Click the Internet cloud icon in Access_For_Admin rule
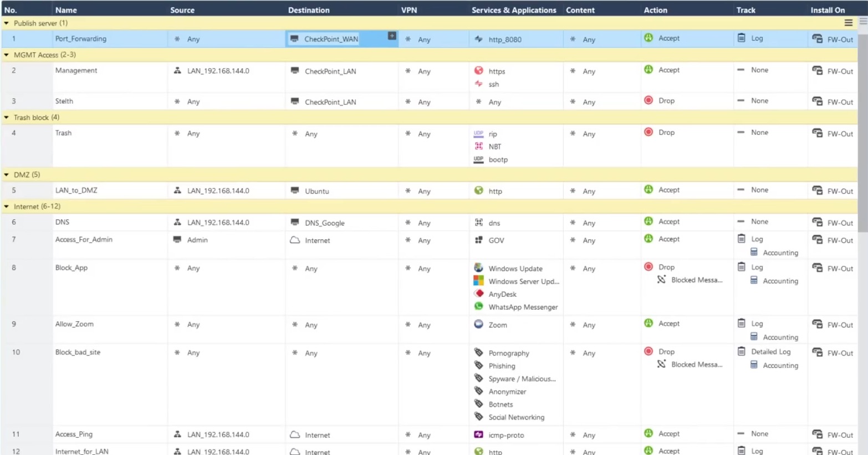Image resolution: width=868 pixels, height=455 pixels. [295, 240]
